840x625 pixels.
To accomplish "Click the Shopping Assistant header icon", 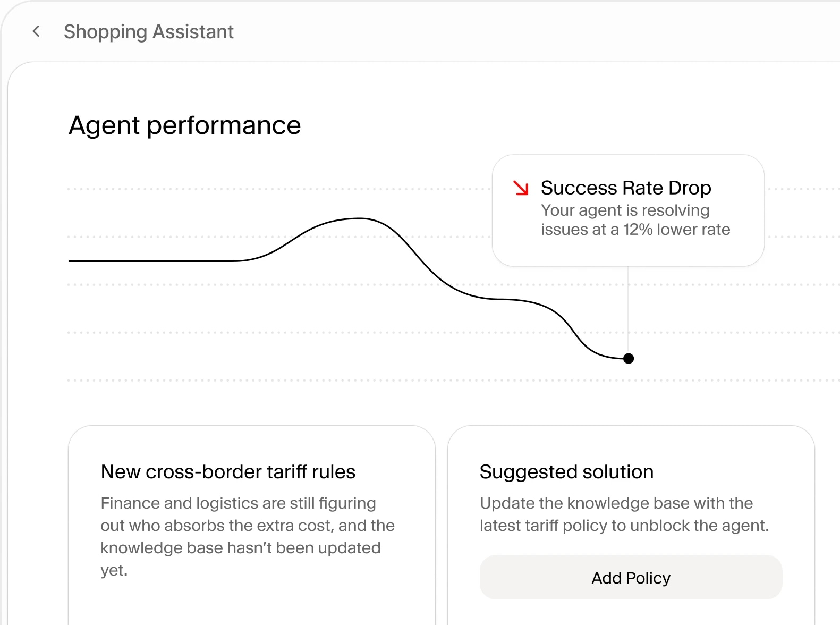I will coord(36,31).
